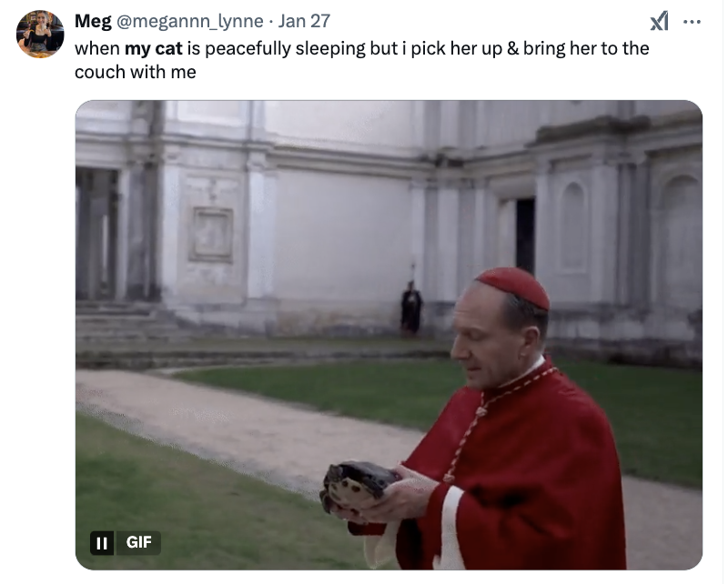Click the square wall plaque in the GIF
Viewport: 728px width, 584px height.
[x=211, y=235]
